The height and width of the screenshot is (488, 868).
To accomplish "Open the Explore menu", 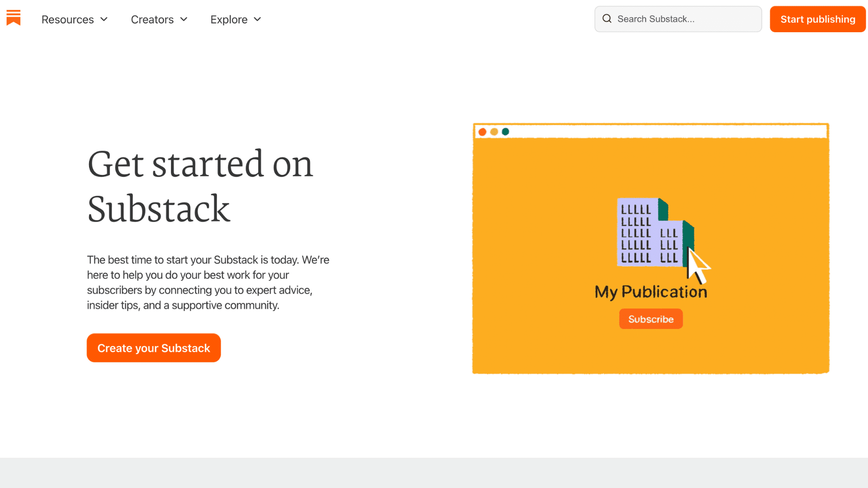I will click(236, 19).
